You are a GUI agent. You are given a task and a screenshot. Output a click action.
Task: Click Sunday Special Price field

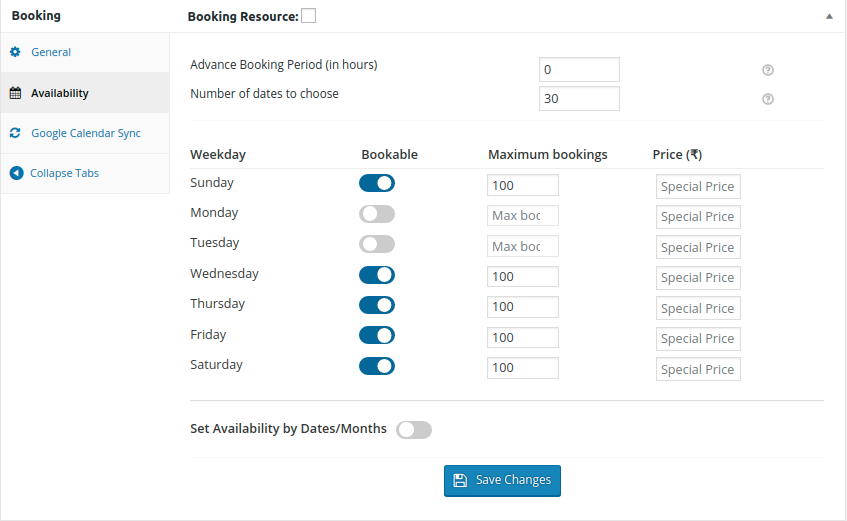pos(698,186)
